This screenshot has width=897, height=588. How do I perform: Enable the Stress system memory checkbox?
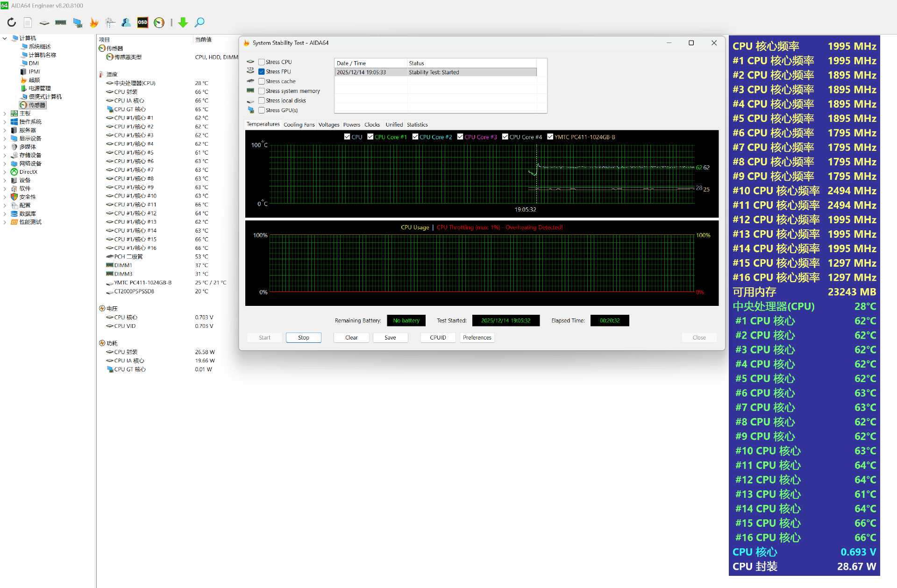pyautogui.click(x=262, y=91)
